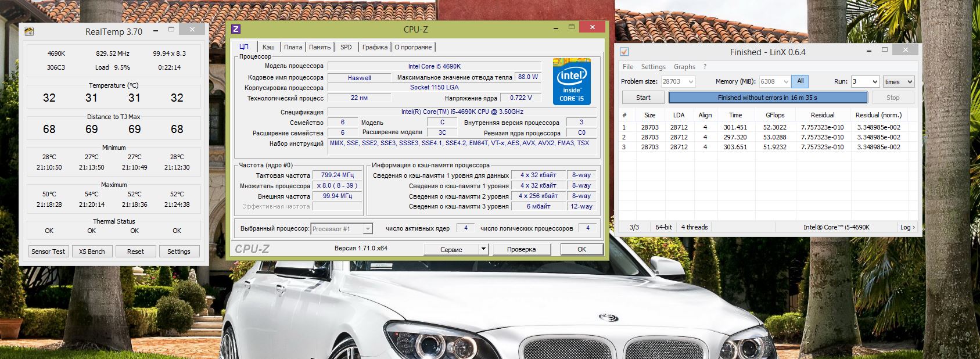Switch to the Память tab in CPU-Z
Viewport: 980px width, 359px height.
pyautogui.click(x=320, y=47)
